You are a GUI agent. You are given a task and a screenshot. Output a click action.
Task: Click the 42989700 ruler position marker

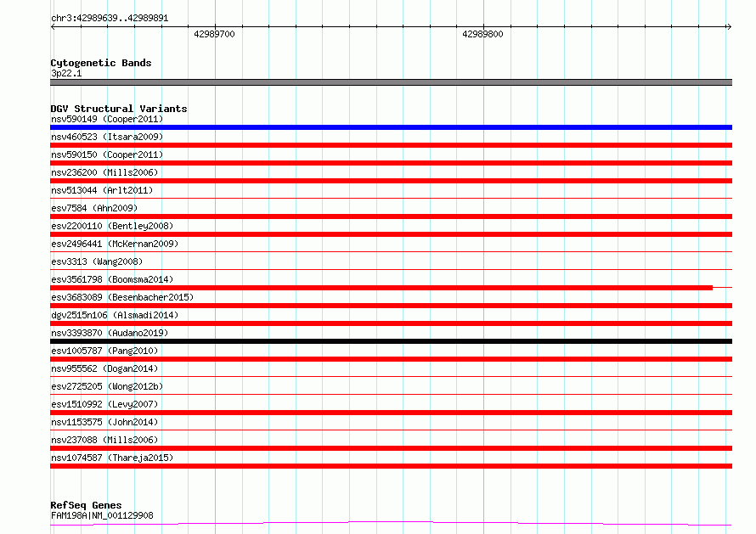tap(215, 34)
